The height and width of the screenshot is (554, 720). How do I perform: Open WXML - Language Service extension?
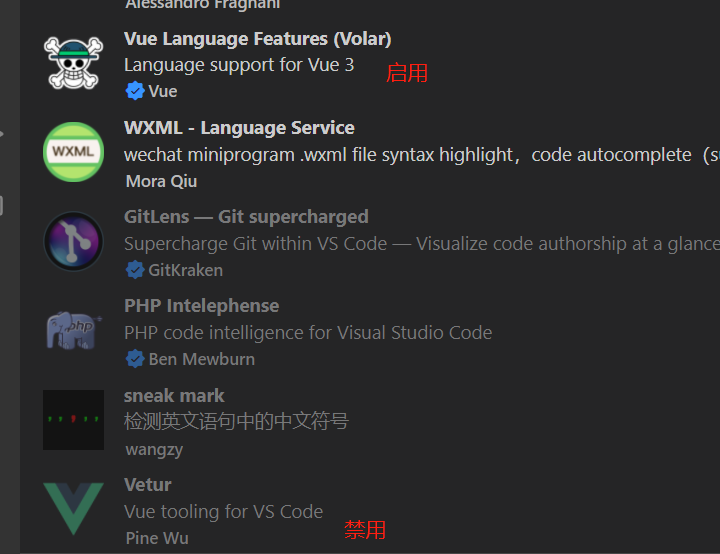[239, 128]
